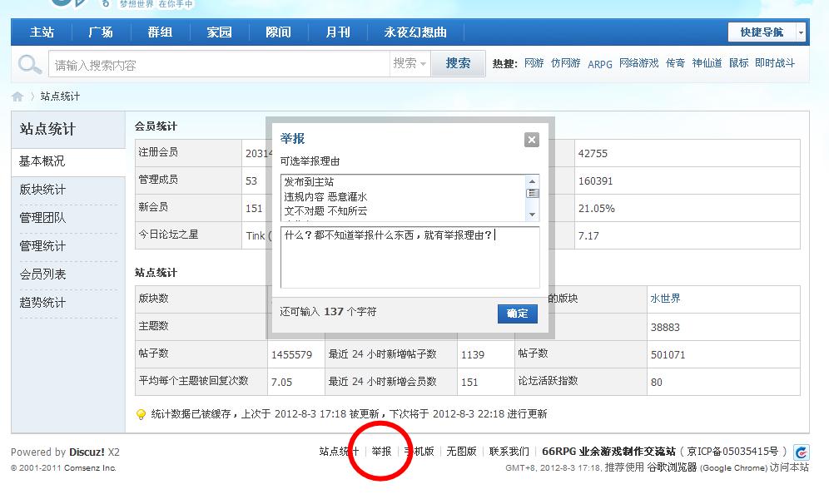Open the 隙间 navigation item

[x=278, y=32]
